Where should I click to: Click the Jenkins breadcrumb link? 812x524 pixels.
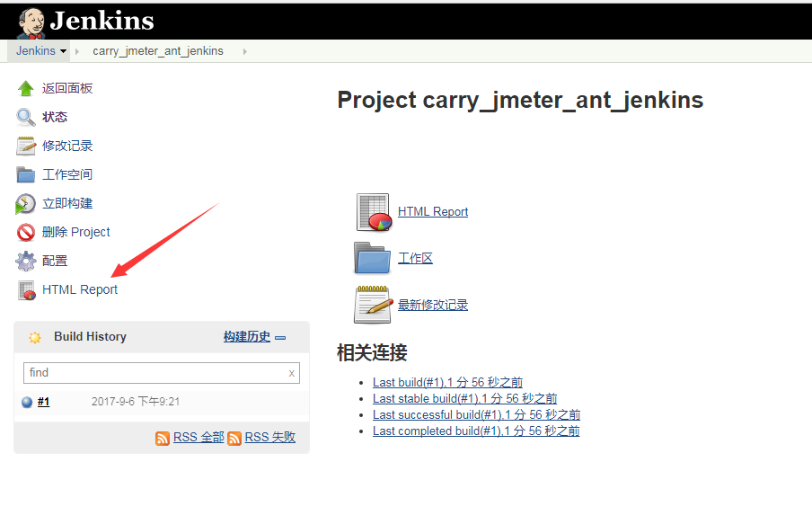[x=36, y=51]
